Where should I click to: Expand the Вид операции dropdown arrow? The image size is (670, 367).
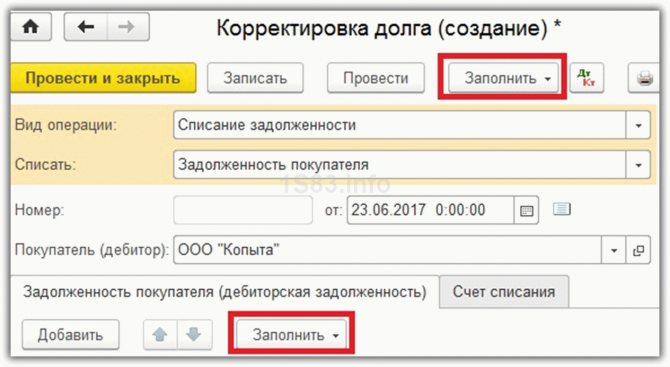pyautogui.click(x=638, y=125)
